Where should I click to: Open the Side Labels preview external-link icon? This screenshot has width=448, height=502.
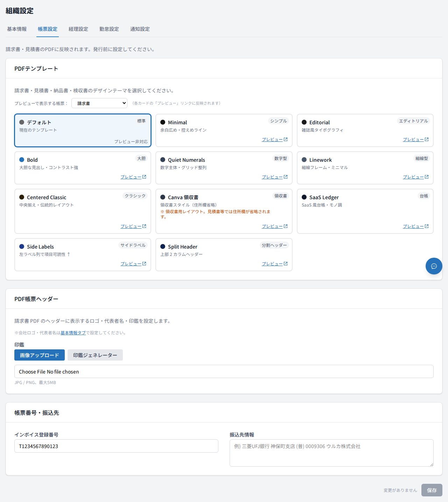[144, 264]
